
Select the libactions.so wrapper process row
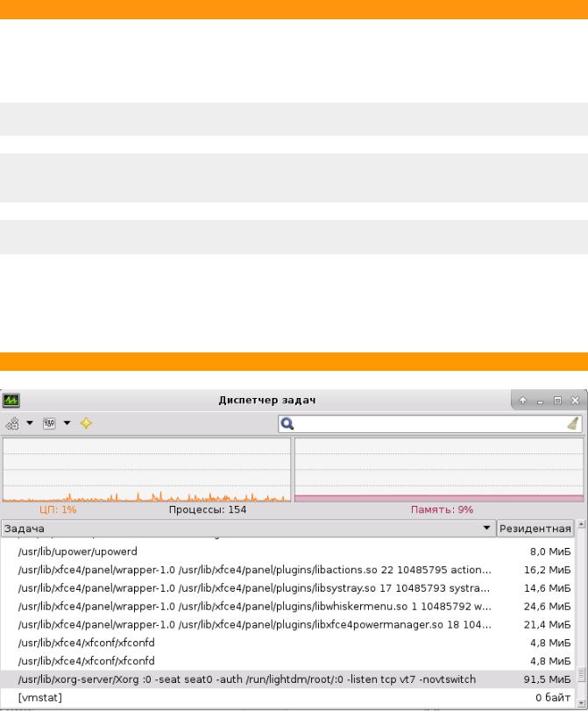point(287,570)
